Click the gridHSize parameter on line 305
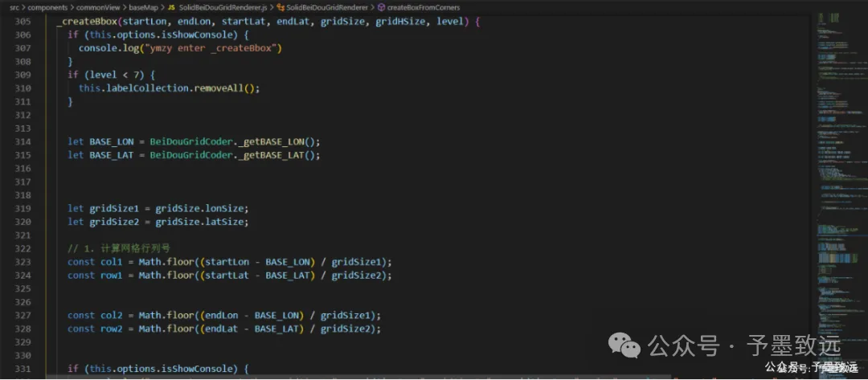Screen dimensions: 868x380 [400, 22]
